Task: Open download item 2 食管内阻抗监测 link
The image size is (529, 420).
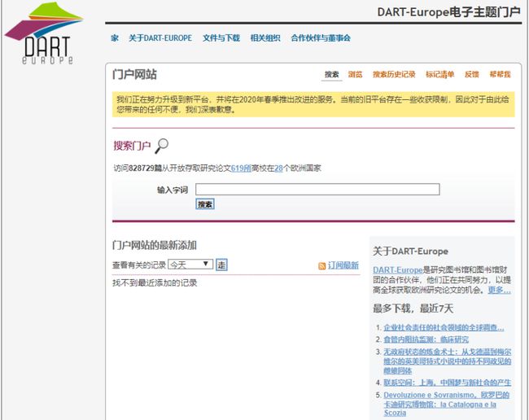Action: click(x=426, y=339)
